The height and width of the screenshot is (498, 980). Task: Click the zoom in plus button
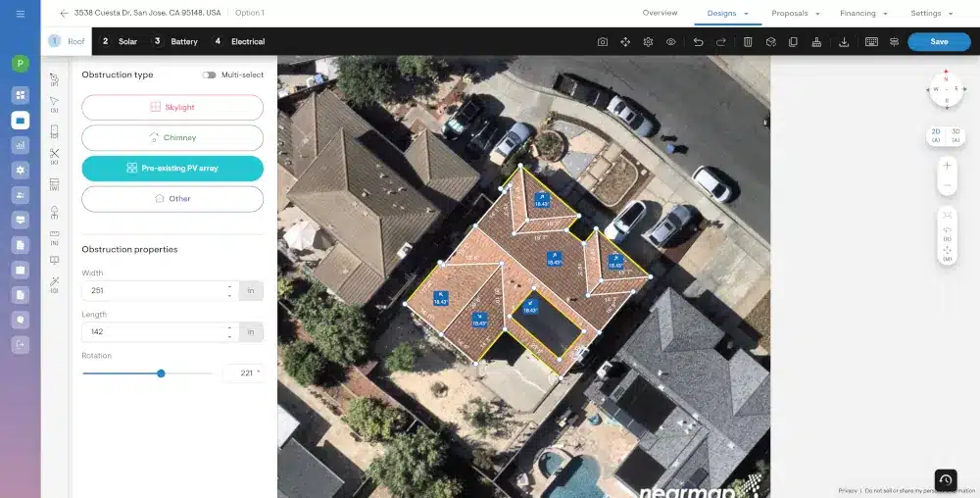(947, 166)
